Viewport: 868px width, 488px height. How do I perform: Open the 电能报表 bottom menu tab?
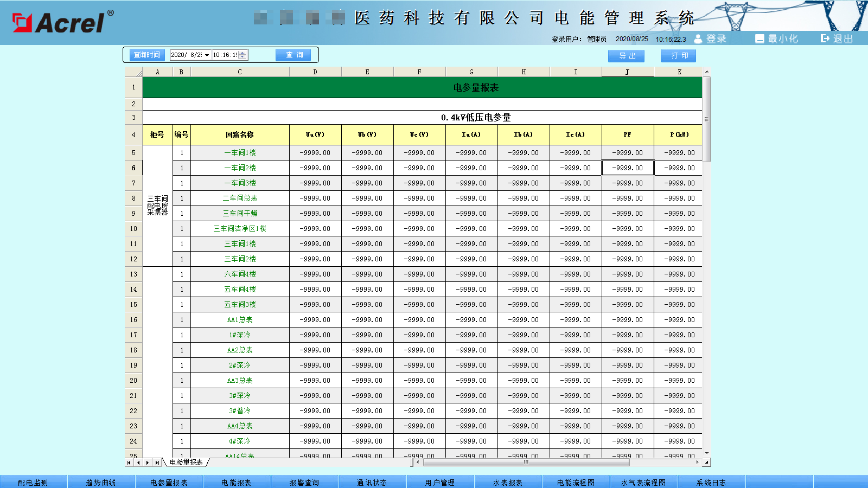(237, 482)
